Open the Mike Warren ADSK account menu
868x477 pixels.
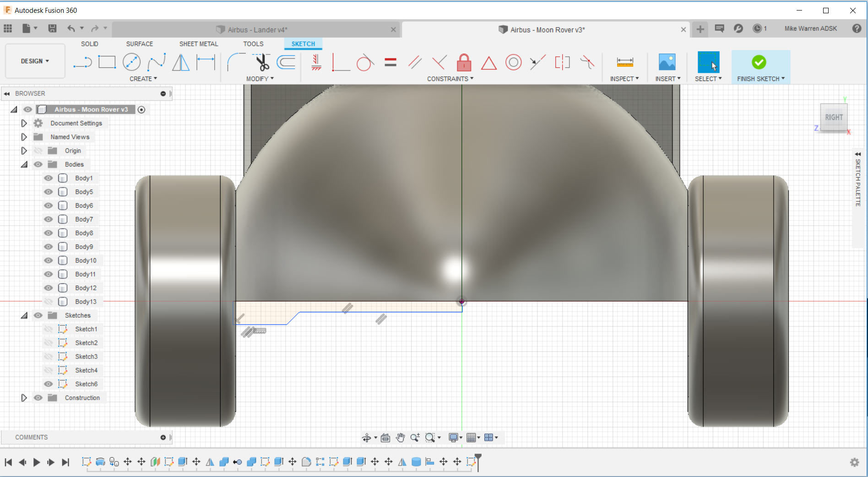coord(811,28)
